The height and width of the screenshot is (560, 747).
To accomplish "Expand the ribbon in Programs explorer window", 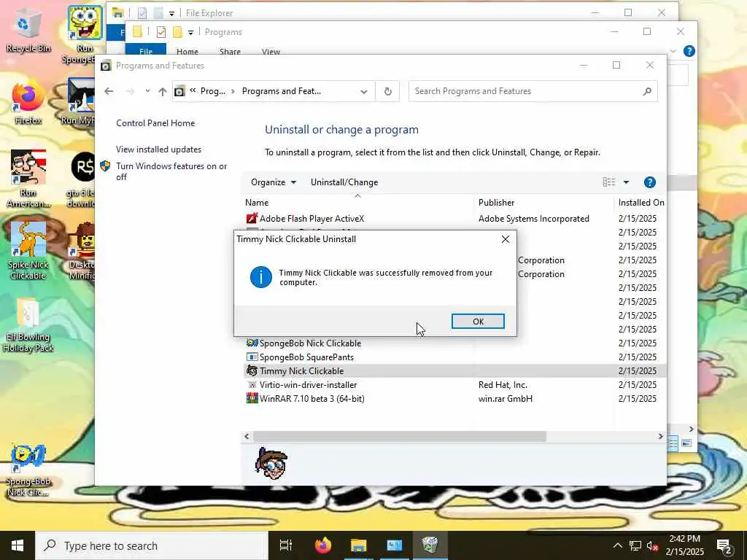I will point(673,52).
